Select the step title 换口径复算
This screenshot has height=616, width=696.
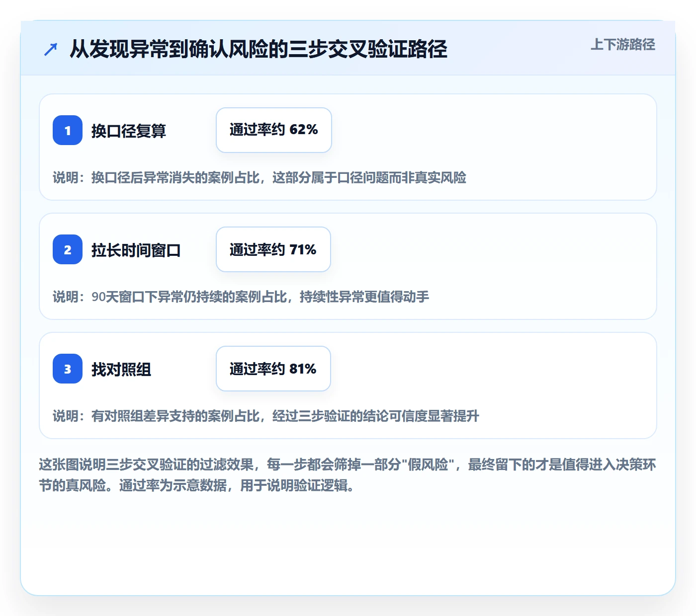[129, 131]
